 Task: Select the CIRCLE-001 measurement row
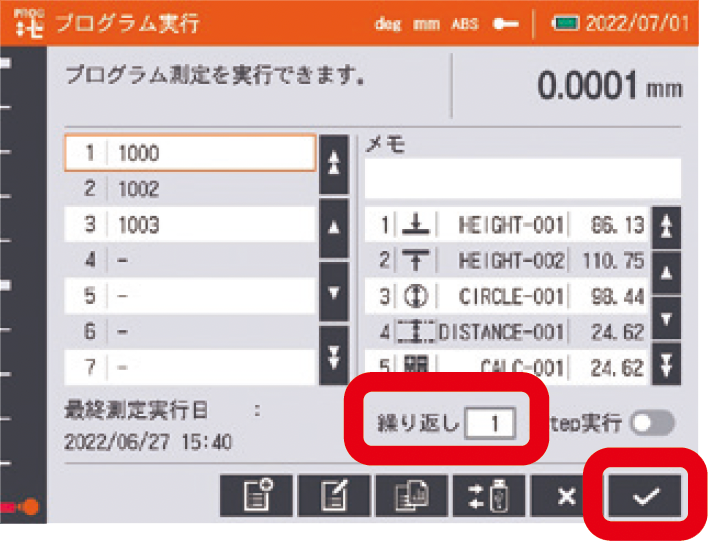(507, 299)
